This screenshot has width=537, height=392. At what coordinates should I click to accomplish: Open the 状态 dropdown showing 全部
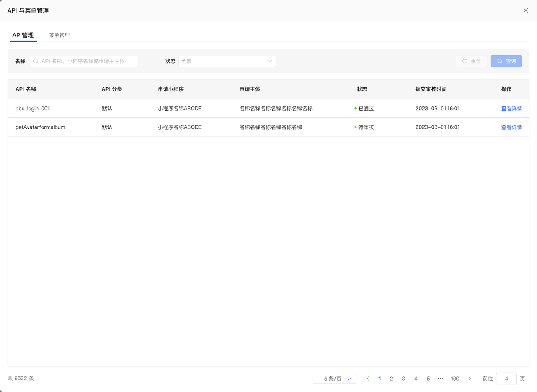(x=227, y=61)
